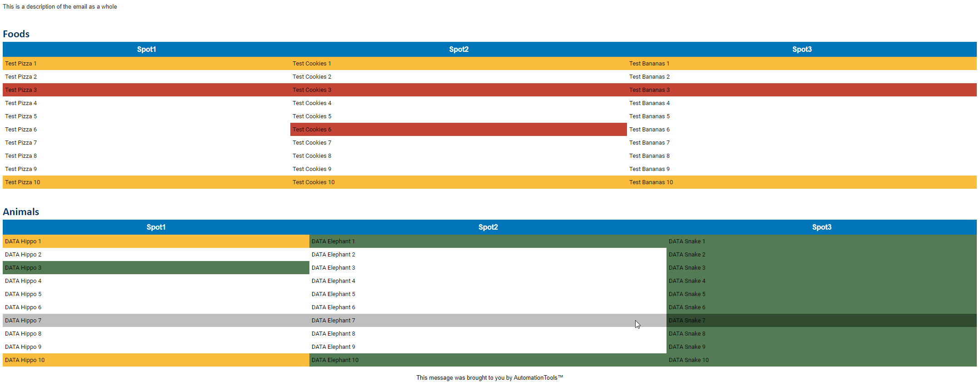Select the DATA Elephant 1 cell

tap(488, 241)
